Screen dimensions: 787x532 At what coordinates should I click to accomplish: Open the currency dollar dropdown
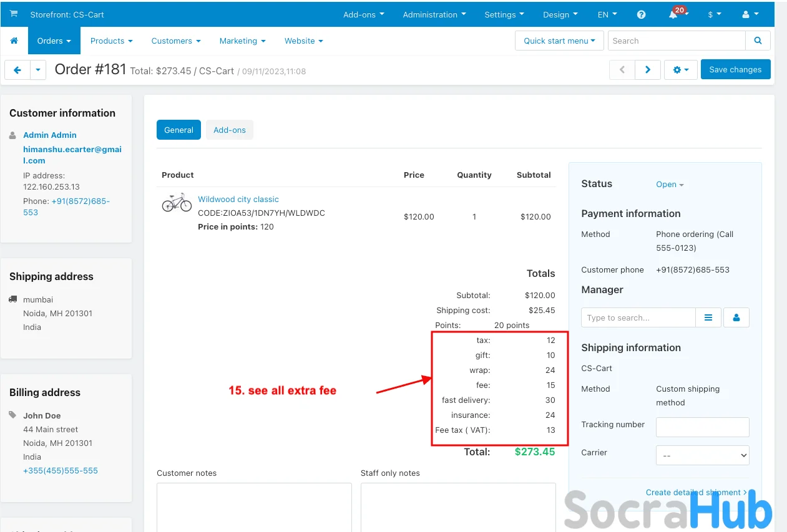coord(714,15)
